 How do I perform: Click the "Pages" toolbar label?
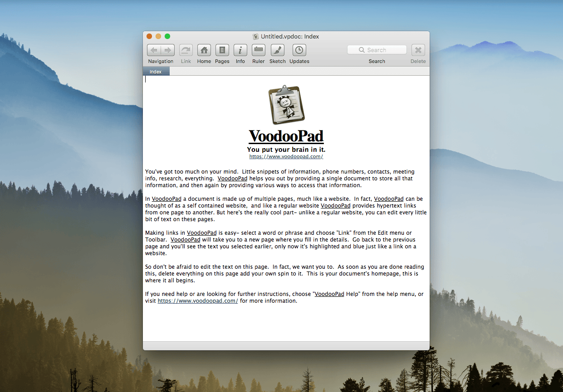click(222, 61)
